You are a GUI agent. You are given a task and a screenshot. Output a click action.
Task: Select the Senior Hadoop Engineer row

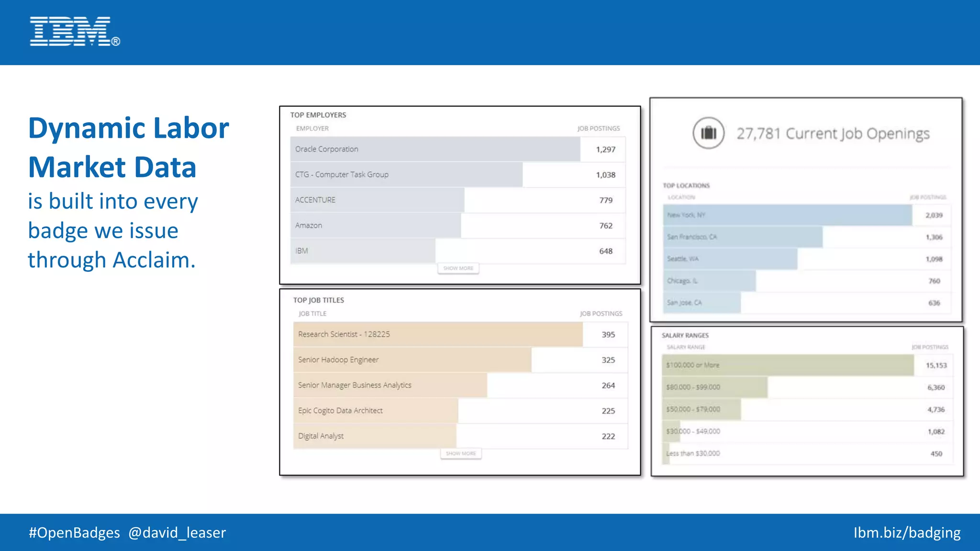[x=338, y=360]
